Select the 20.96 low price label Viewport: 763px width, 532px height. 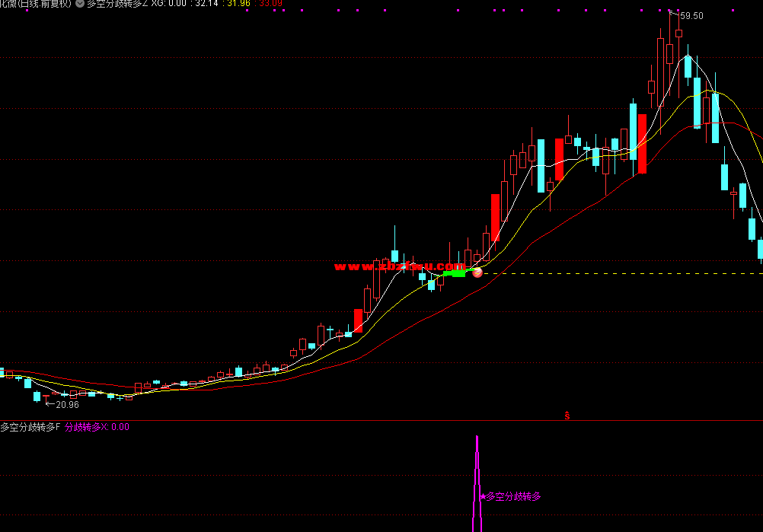click(67, 405)
